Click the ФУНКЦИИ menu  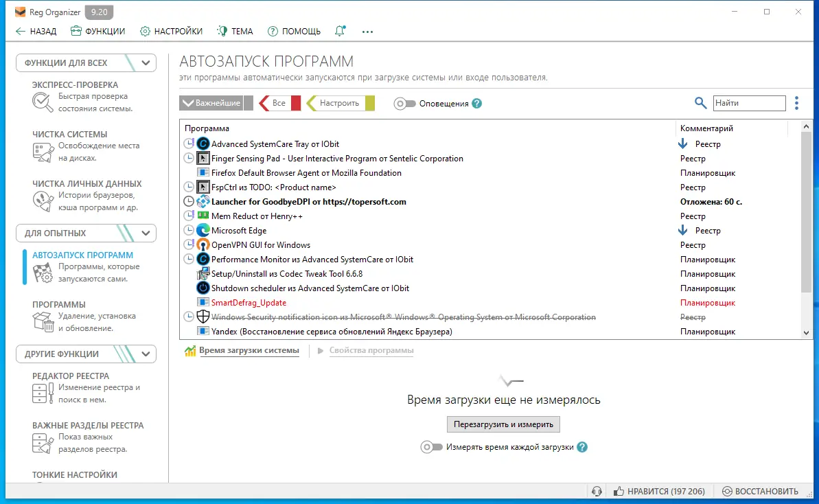98,32
